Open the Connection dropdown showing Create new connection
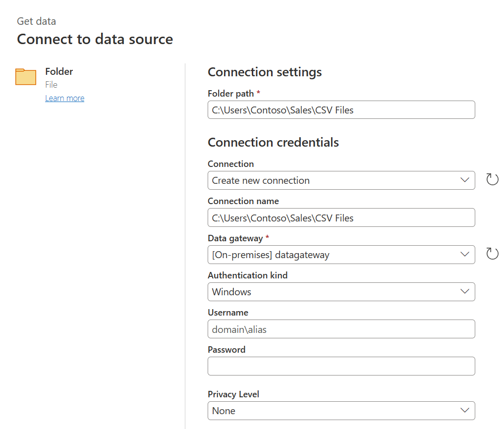Screen dimensions: 504x429 click(x=341, y=180)
